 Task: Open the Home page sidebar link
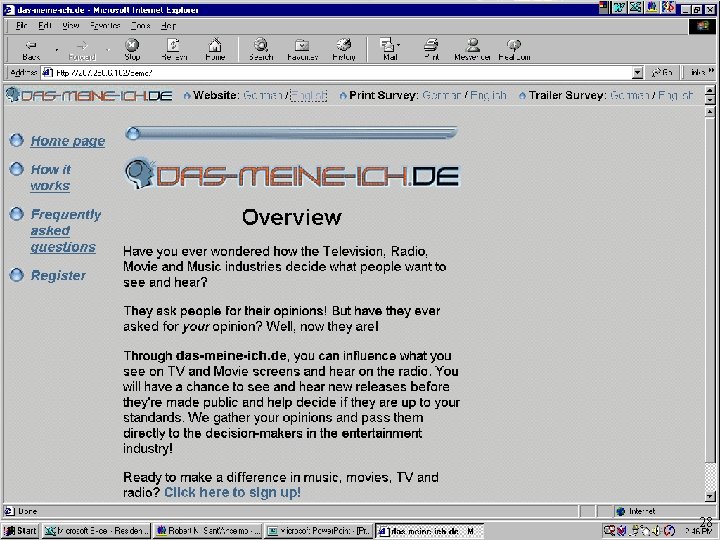(x=68, y=141)
